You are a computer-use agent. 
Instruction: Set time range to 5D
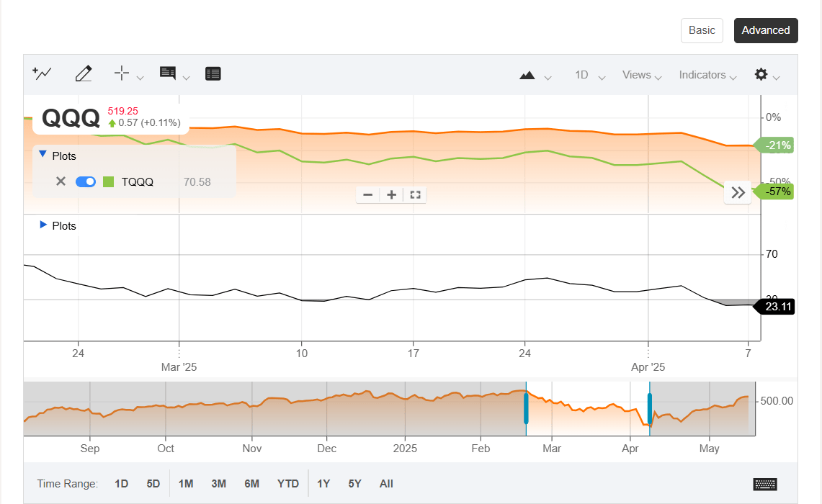(153, 484)
